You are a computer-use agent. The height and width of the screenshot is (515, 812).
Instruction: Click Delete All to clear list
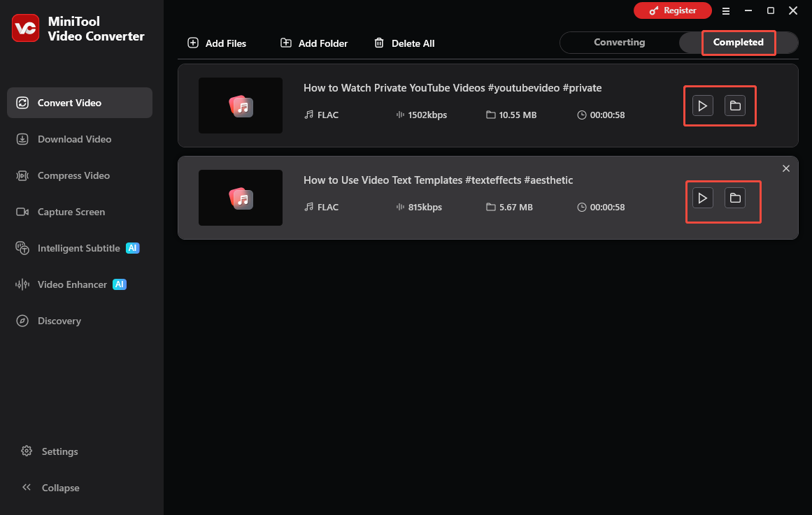click(404, 43)
